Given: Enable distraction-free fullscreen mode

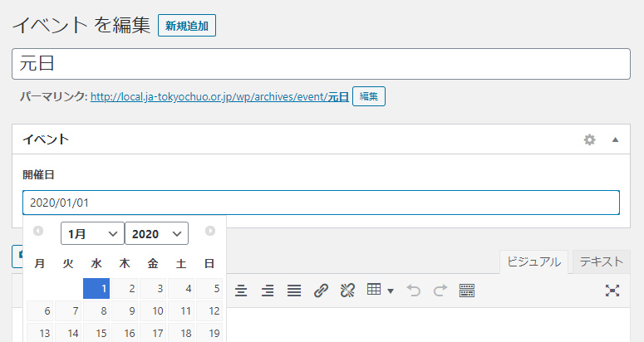Looking at the screenshot, I should 612,291.
